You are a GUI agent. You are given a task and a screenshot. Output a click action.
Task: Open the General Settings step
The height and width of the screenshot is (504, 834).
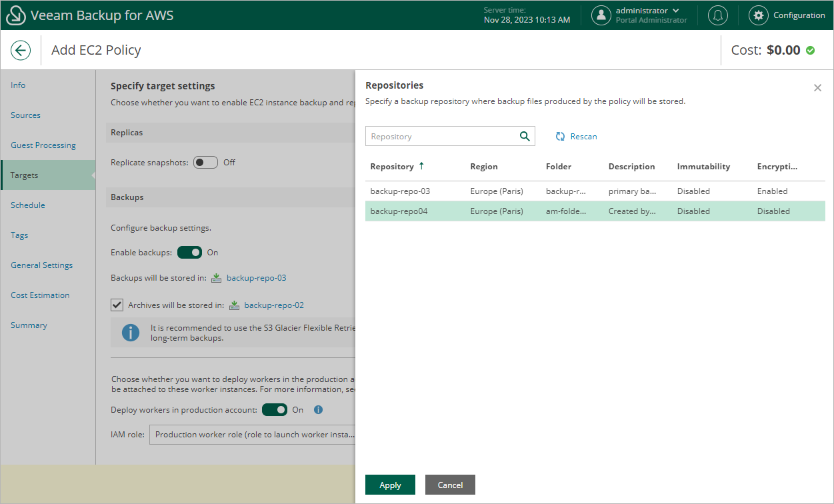pos(41,265)
